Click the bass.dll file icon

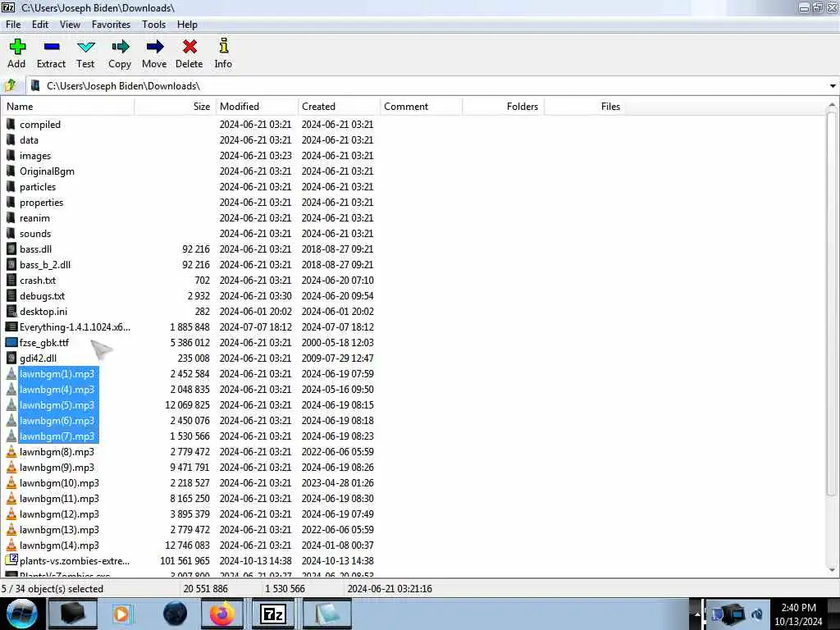(11, 249)
